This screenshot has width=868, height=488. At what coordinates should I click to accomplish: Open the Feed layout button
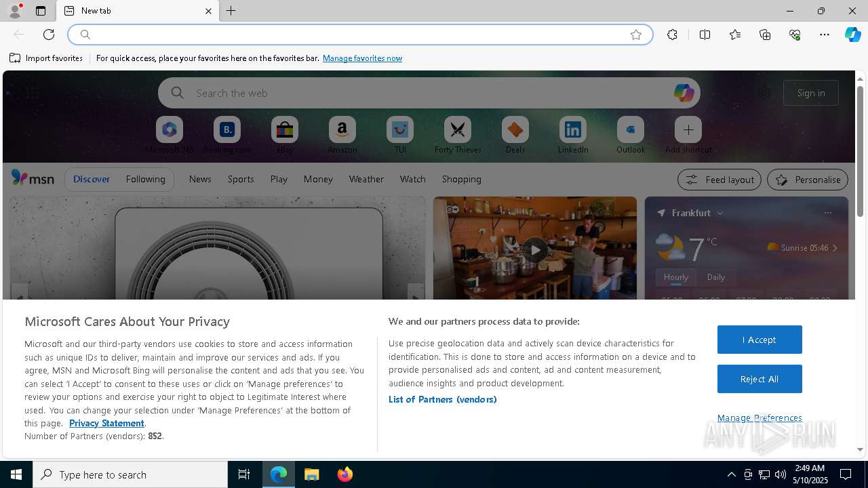pos(719,180)
